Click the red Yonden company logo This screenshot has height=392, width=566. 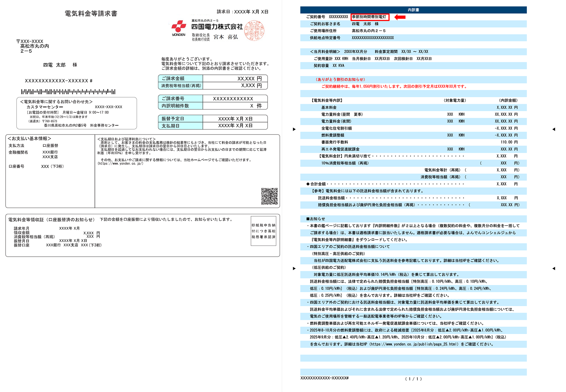179,27
